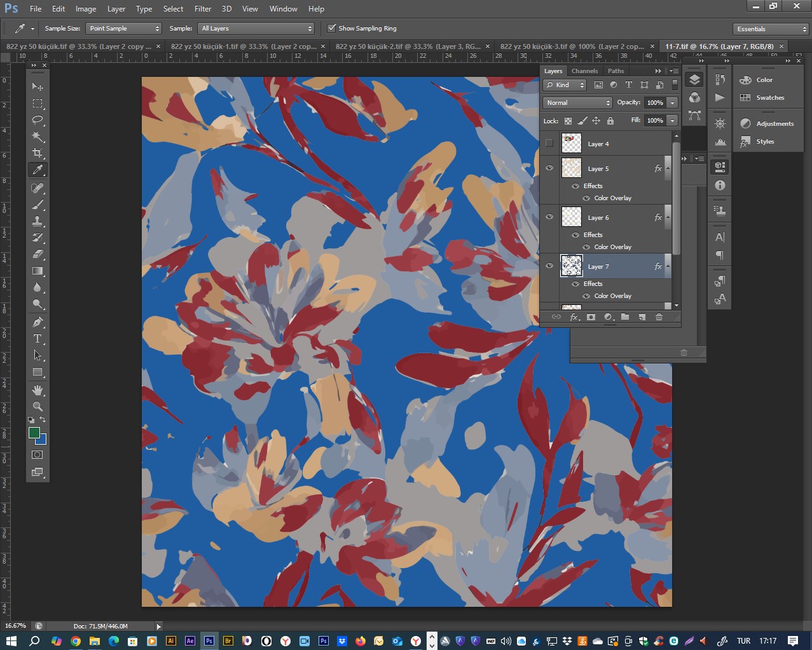Delete layer using trash icon in Layers panel
Image resolution: width=812 pixels, height=650 pixels.
click(659, 317)
